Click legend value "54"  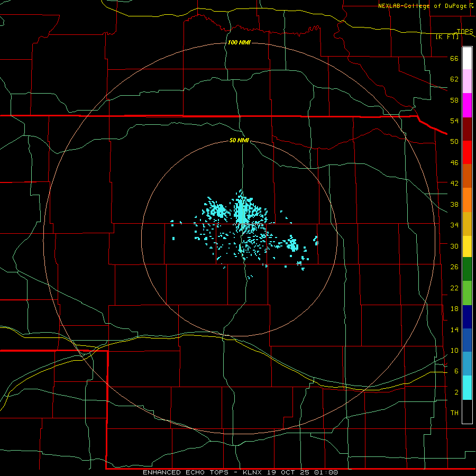[x=454, y=121]
